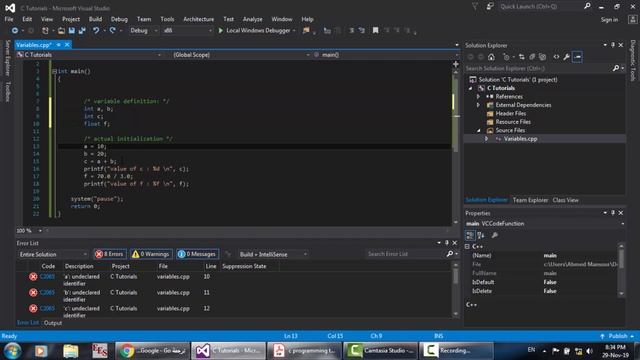Click the Redo arrow icon
Viewport: 640px width, 360px height.
113,31
